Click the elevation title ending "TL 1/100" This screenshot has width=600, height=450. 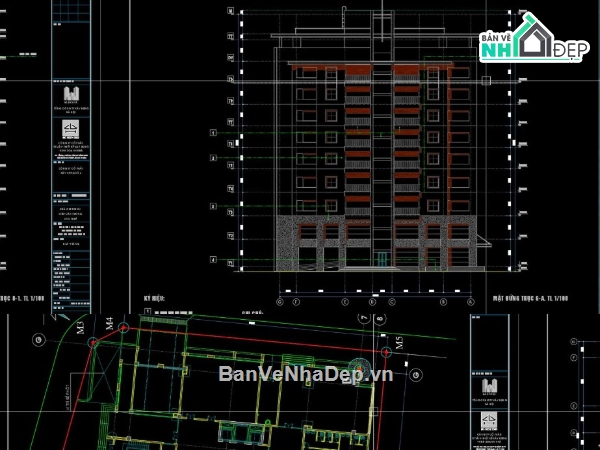click(x=530, y=298)
